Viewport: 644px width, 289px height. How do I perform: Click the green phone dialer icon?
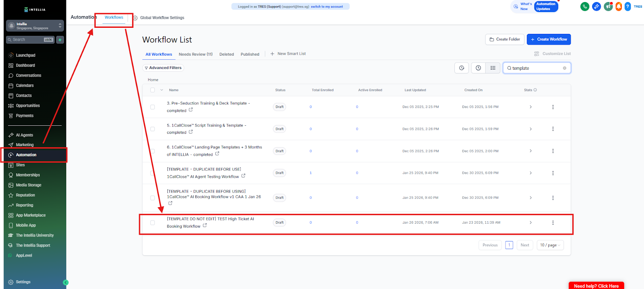(x=584, y=6)
